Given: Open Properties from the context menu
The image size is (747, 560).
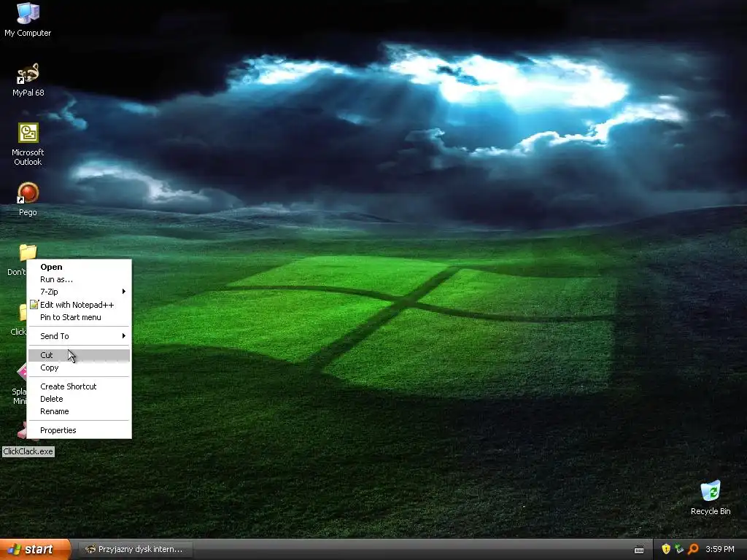Looking at the screenshot, I should (79, 430).
